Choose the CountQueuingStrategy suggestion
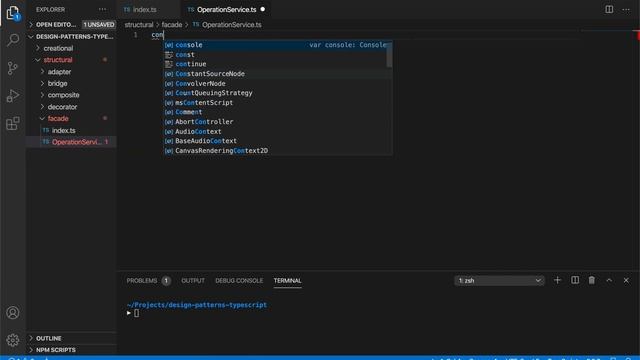The width and height of the screenshot is (640, 360). (x=278, y=93)
